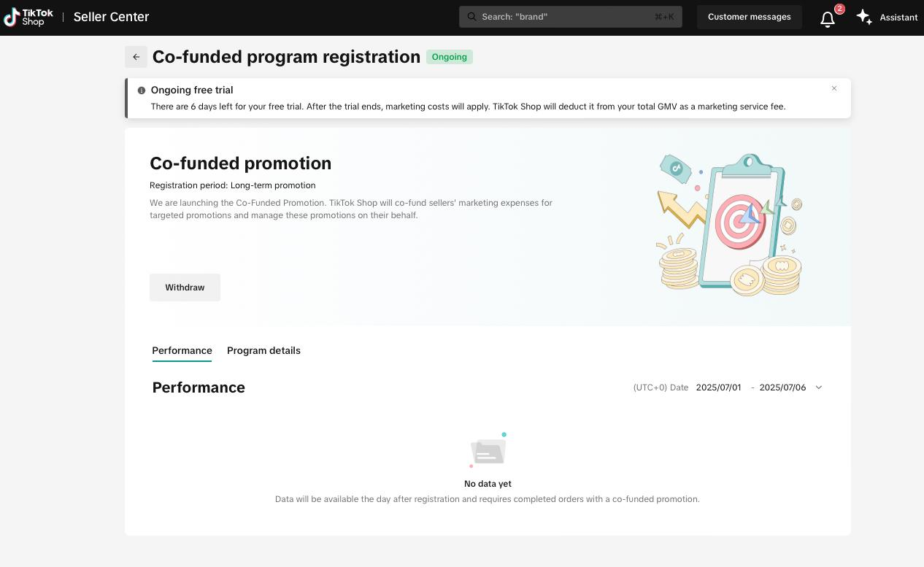
Task: Open the notifications bell
Action: (x=827, y=19)
